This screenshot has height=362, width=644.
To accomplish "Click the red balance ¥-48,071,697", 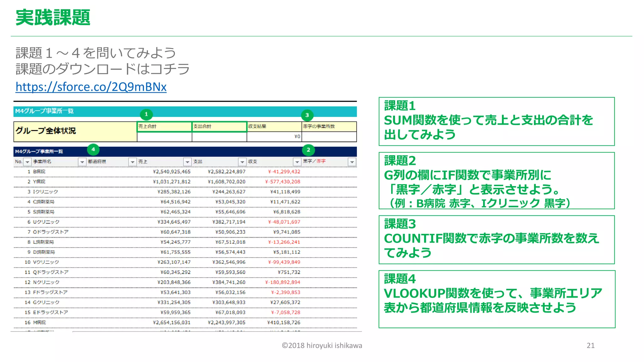I will [284, 222].
